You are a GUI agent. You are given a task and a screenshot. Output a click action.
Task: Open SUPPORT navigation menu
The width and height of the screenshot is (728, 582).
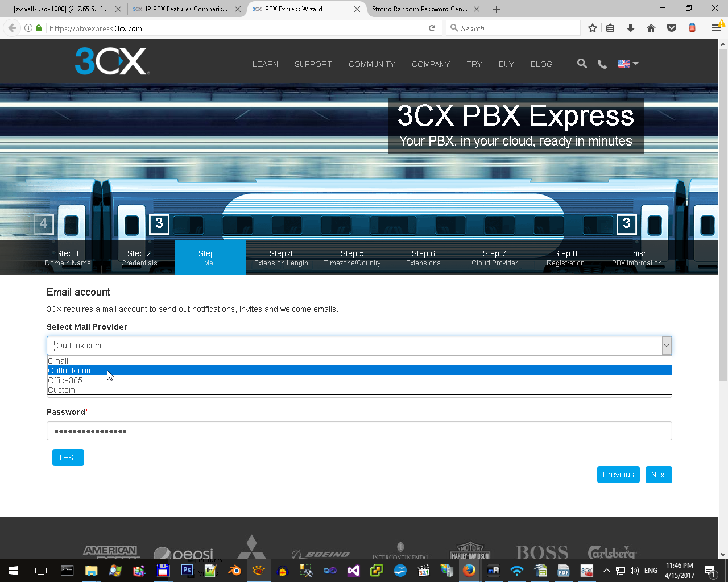pyautogui.click(x=313, y=64)
